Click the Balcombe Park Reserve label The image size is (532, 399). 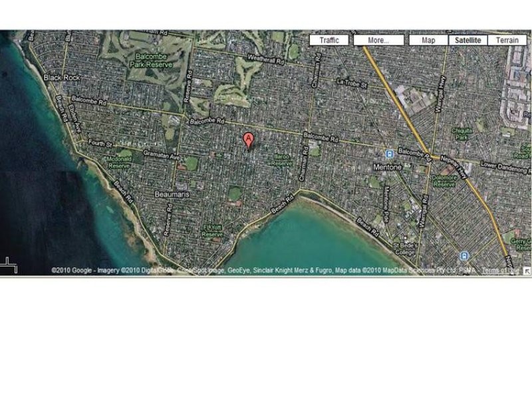pyautogui.click(x=154, y=61)
